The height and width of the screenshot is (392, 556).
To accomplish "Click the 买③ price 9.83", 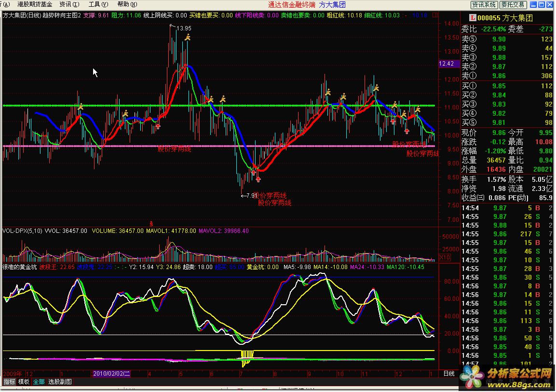I will point(499,104).
